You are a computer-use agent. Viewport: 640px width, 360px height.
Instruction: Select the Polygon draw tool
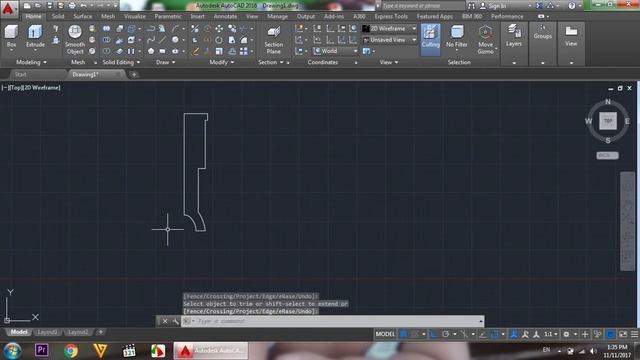(151, 51)
